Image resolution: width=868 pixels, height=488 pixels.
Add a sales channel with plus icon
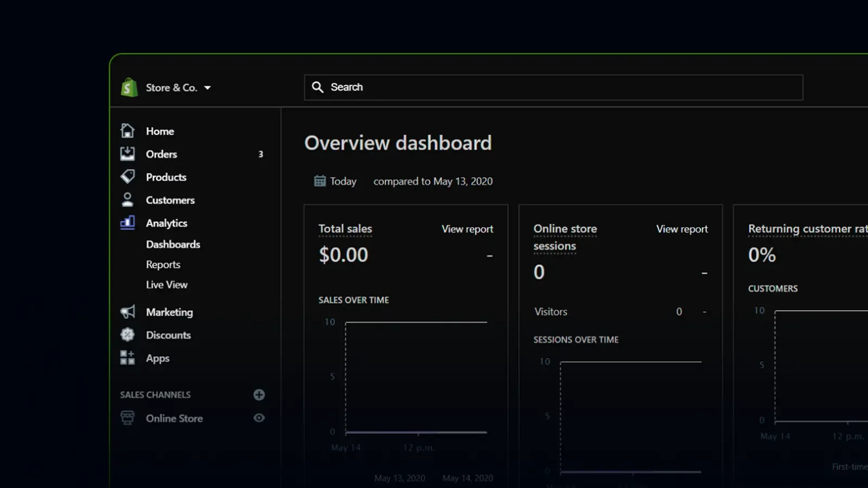259,395
